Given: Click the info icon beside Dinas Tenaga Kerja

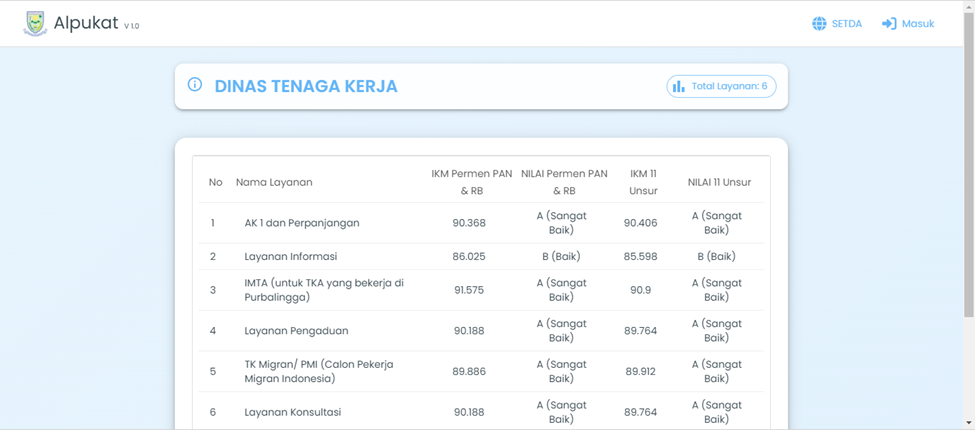Looking at the screenshot, I should [195, 85].
